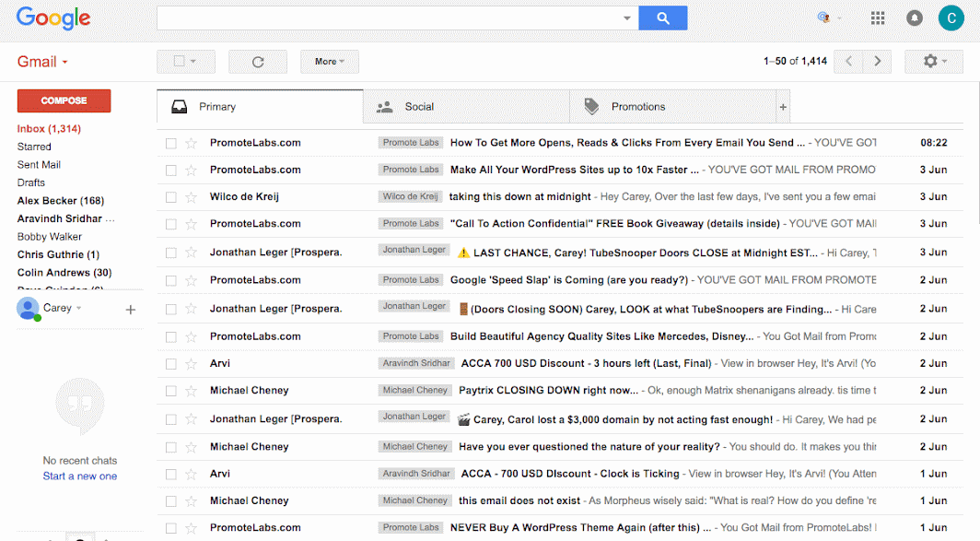Select the taking this down at midnight email checkbox
This screenshot has width=980, height=541.
point(170,197)
